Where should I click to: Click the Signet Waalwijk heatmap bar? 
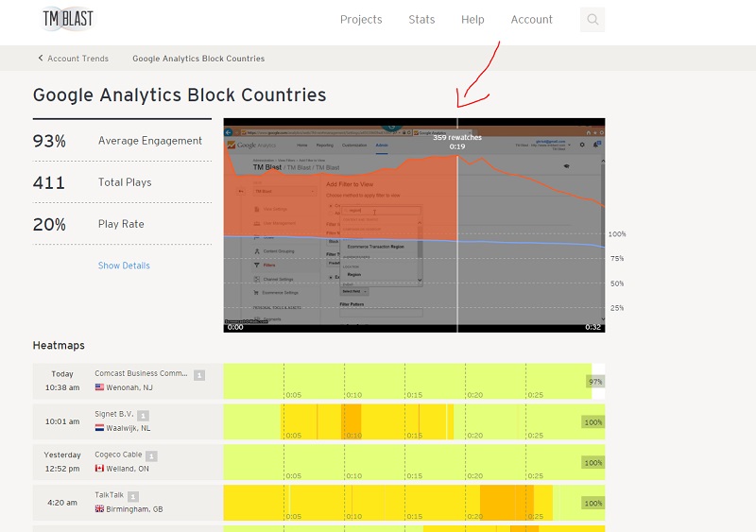click(x=414, y=421)
